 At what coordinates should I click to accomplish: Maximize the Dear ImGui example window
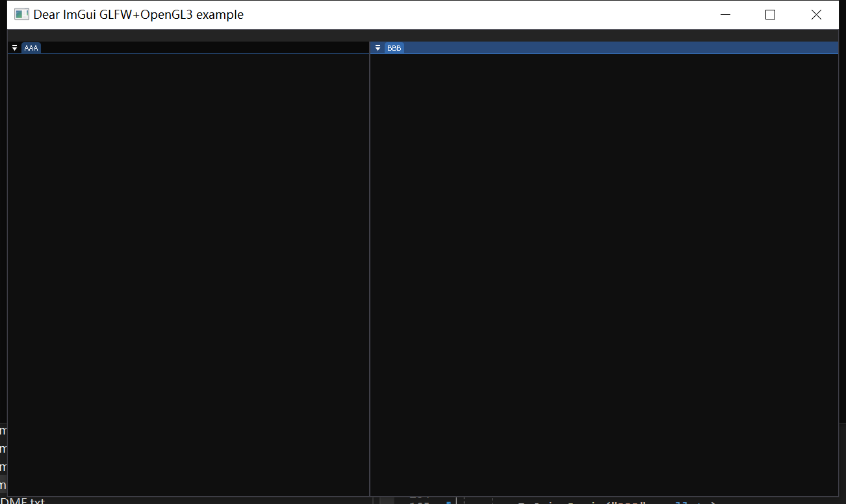(770, 14)
